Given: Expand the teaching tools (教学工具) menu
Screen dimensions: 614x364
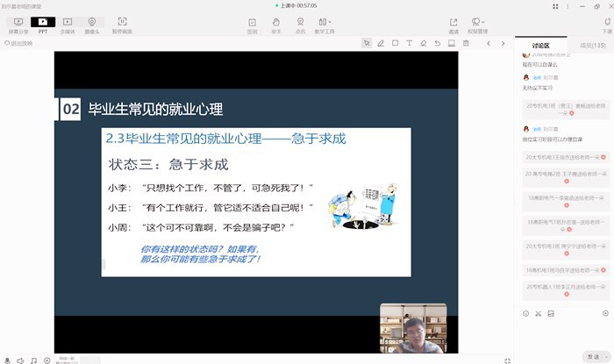Looking at the screenshot, I should [x=326, y=25].
